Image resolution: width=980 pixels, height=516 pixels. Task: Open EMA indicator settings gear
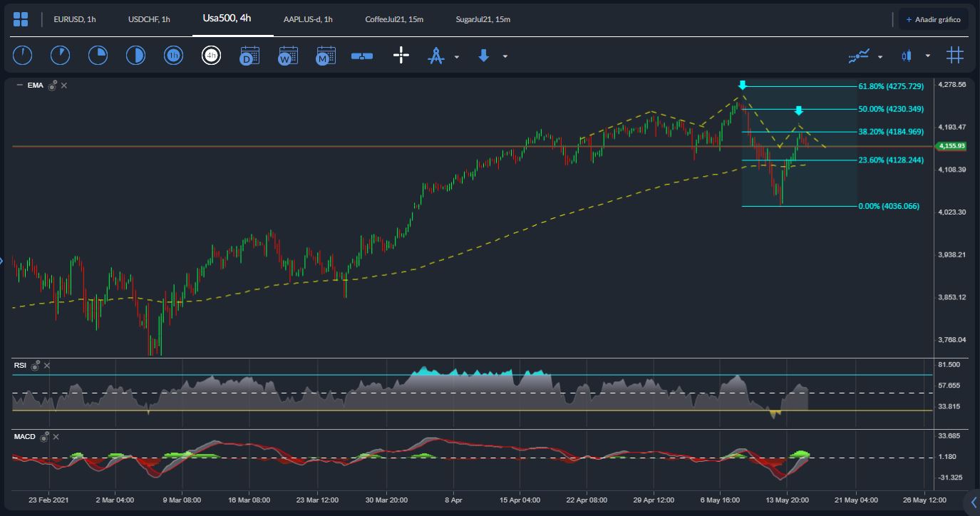tap(52, 86)
